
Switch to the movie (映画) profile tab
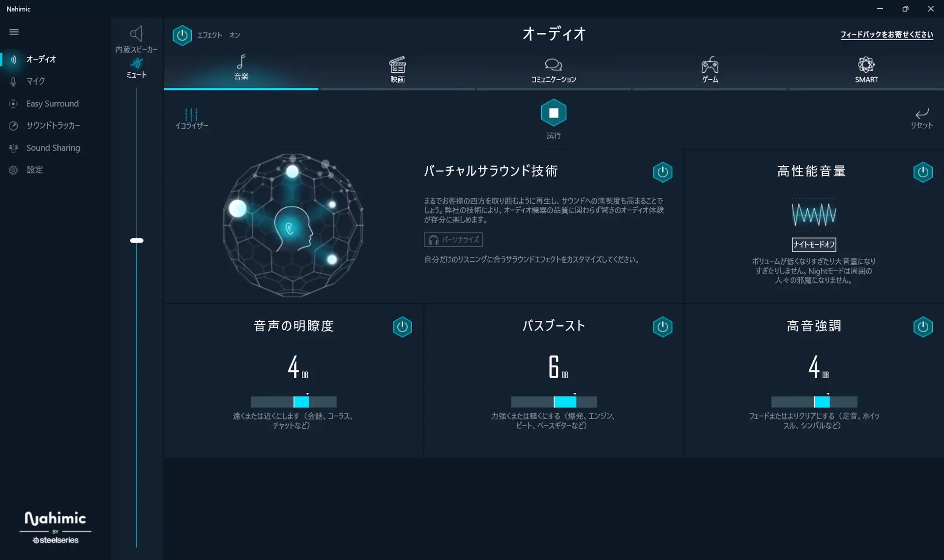pos(397,69)
